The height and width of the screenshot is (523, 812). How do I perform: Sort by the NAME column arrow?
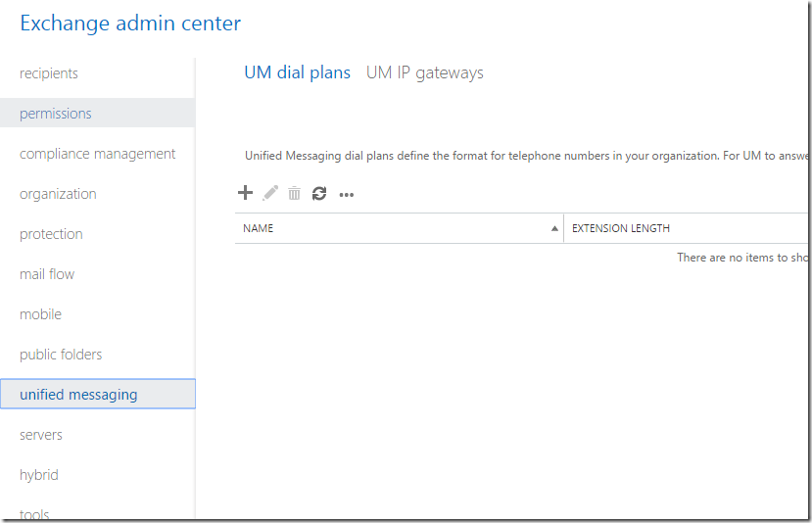pos(554,228)
